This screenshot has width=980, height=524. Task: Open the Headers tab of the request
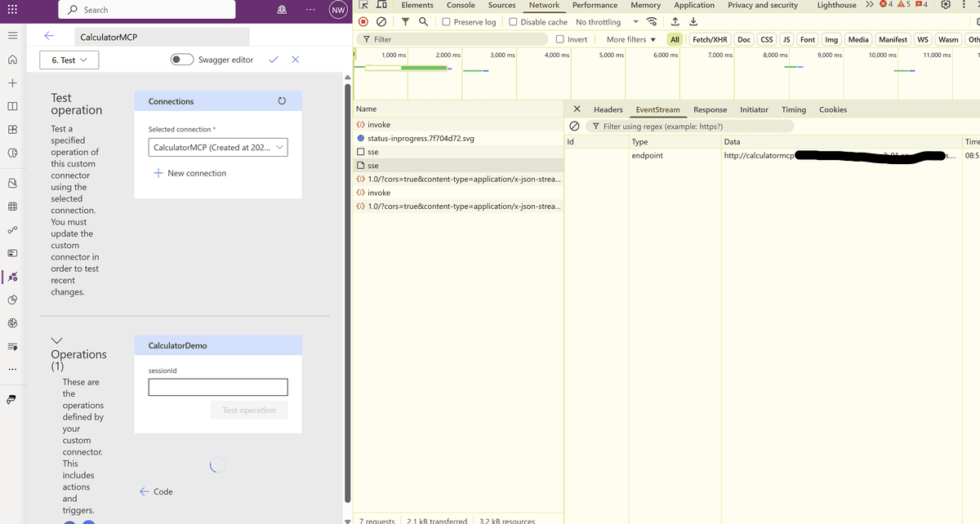[608, 109]
